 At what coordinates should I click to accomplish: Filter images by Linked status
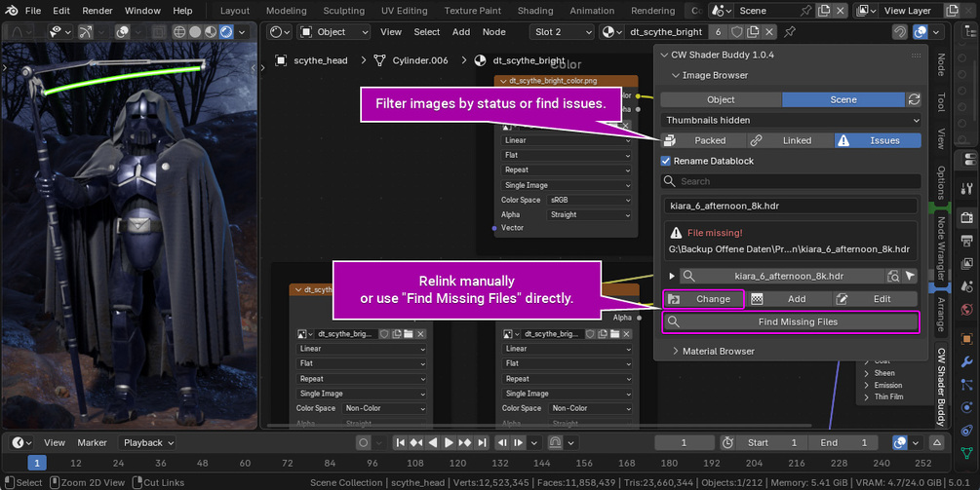pyautogui.click(x=791, y=140)
